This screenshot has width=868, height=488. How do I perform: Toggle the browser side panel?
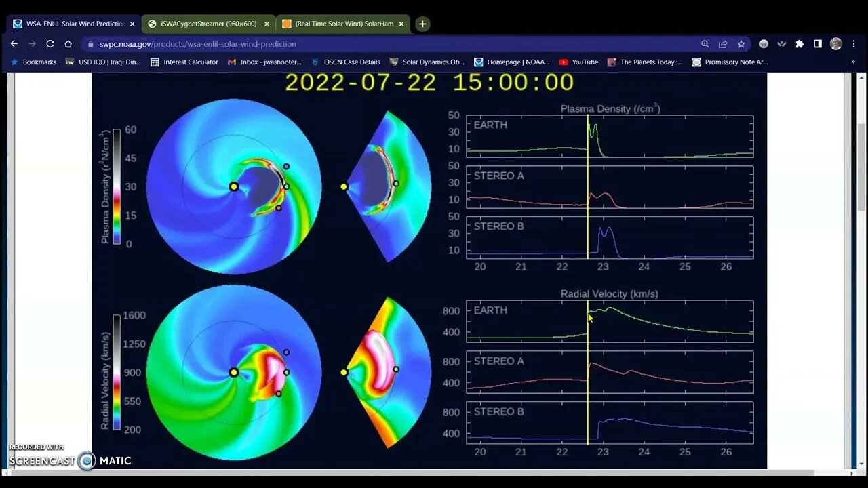(818, 44)
